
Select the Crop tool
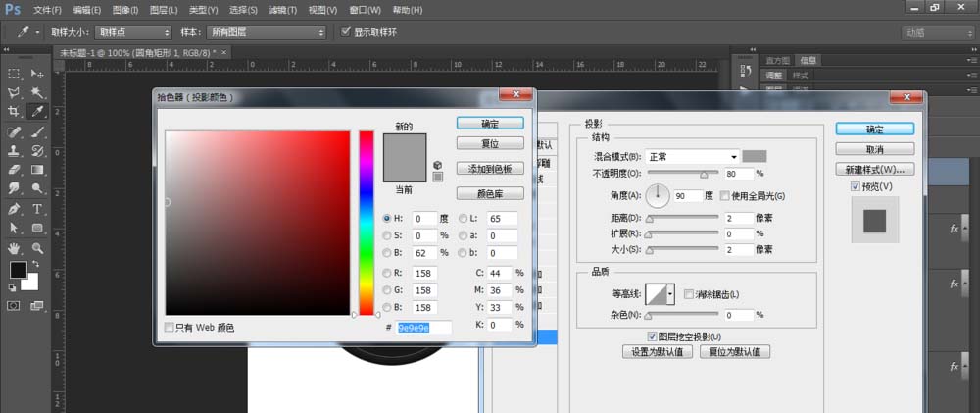click(x=16, y=112)
